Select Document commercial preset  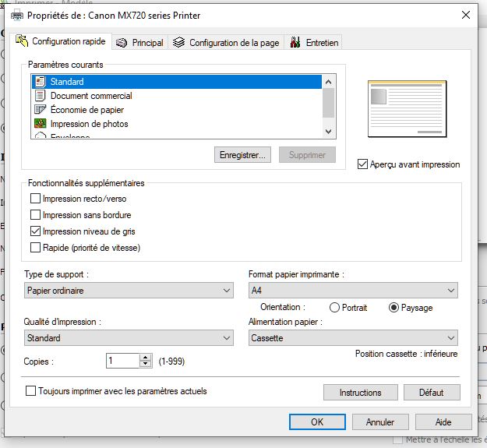click(177, 96)
